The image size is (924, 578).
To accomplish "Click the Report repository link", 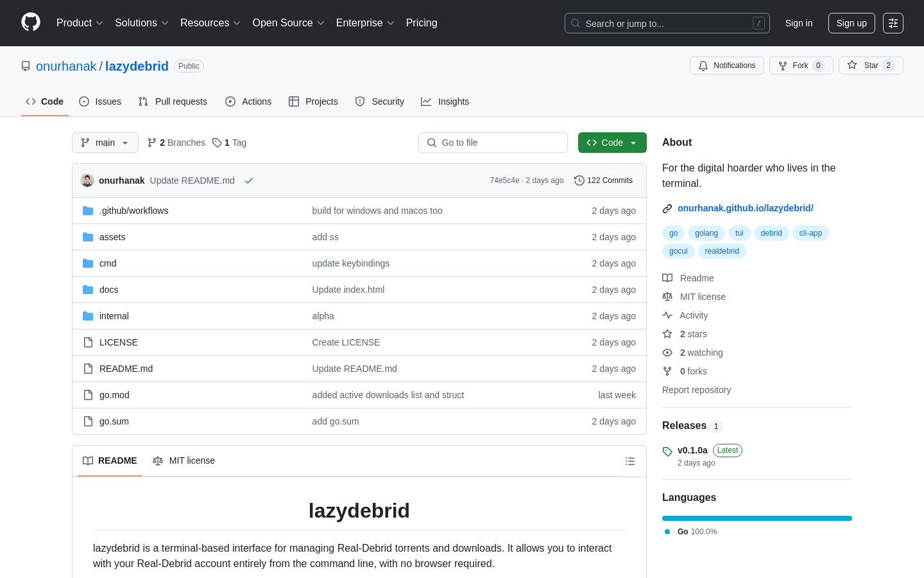I will (696, 390).
